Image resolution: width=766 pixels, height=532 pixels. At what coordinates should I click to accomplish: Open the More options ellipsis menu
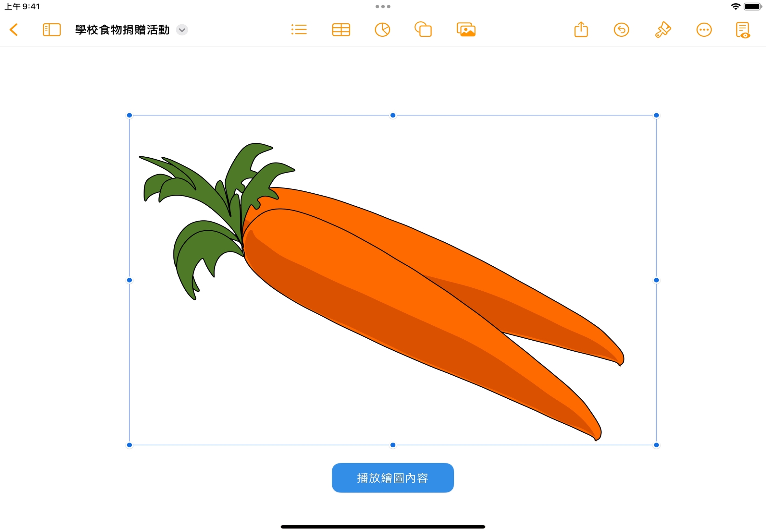click(704, 30)
